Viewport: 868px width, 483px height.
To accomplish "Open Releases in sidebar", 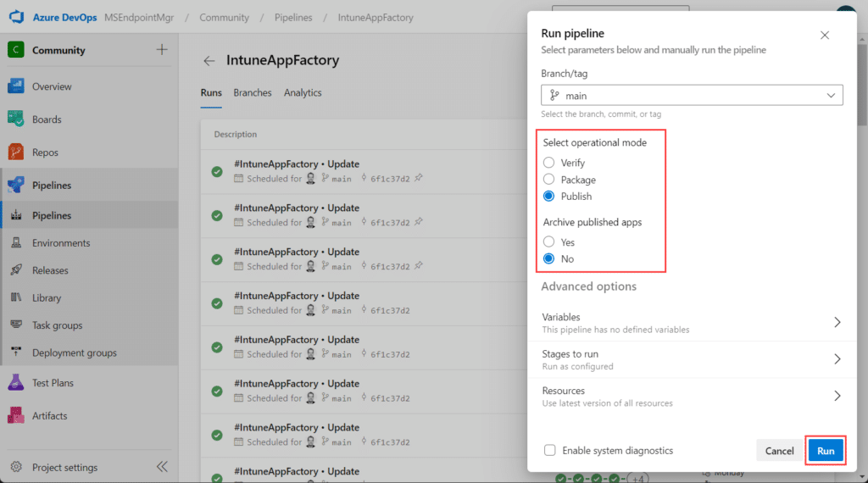I will point(90,270).
